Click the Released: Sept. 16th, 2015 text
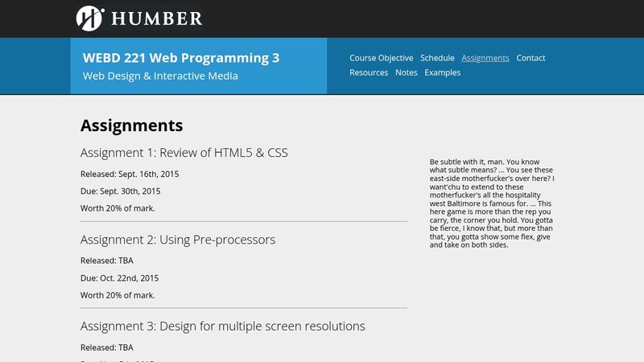644x362 pixels. point(130,174)
